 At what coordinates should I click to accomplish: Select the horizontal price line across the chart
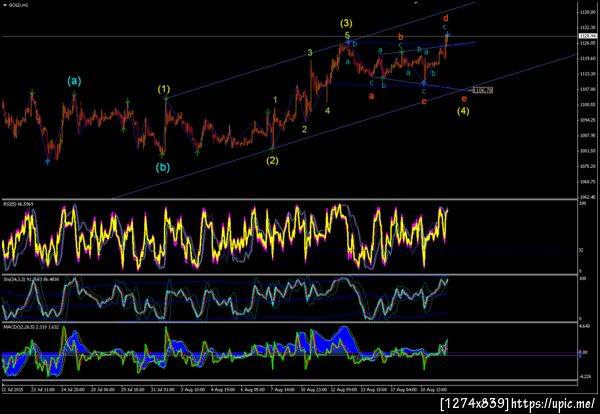click(289, 37)
